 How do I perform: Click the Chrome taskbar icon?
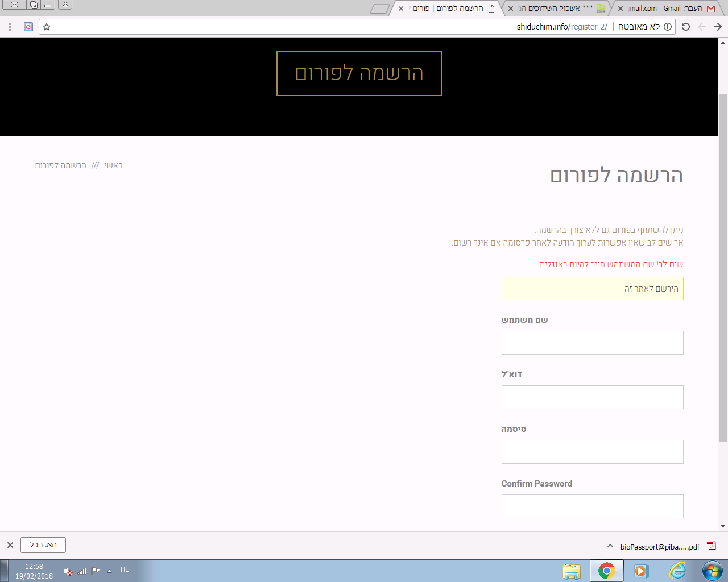(x=607, y=571)
